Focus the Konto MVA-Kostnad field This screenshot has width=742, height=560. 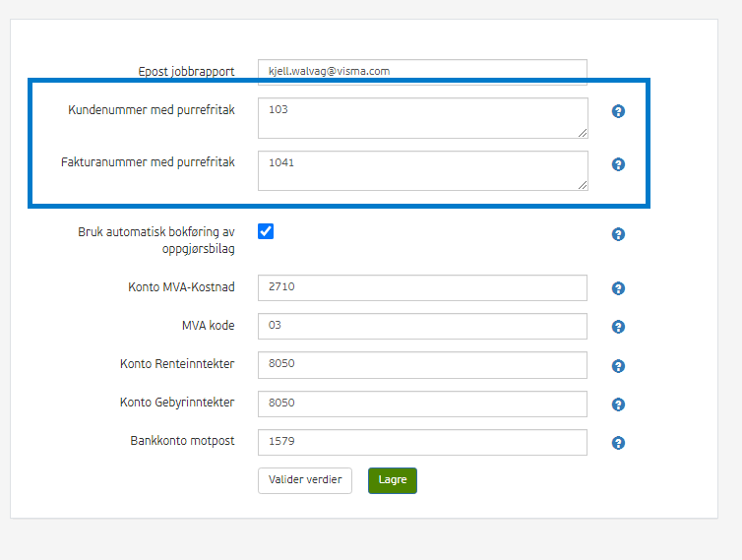tap(422, 287)
